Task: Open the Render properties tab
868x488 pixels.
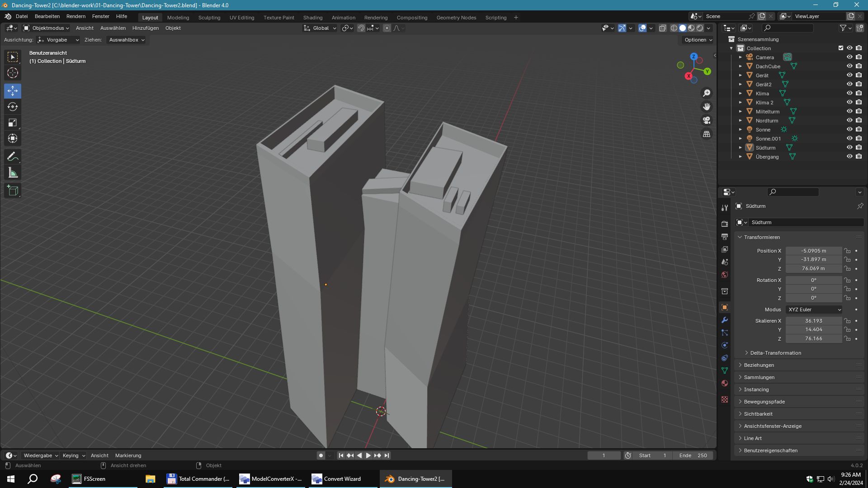Action: [x=725, y=224]
